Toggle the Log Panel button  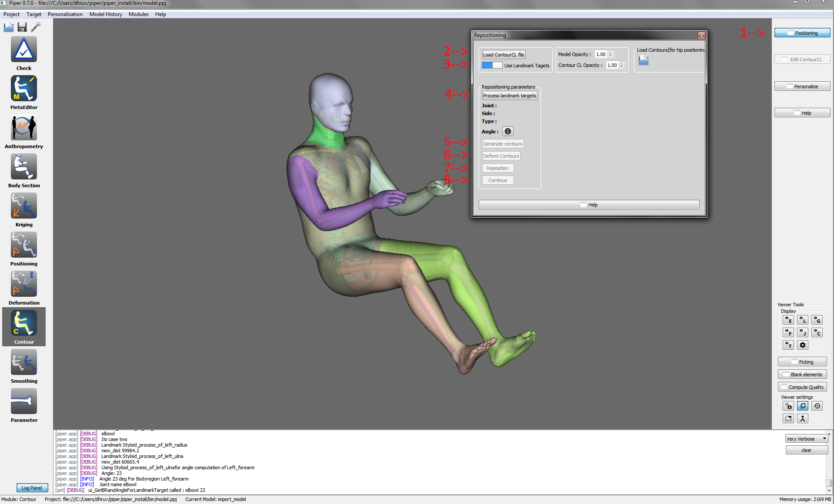tap(32, 488)
